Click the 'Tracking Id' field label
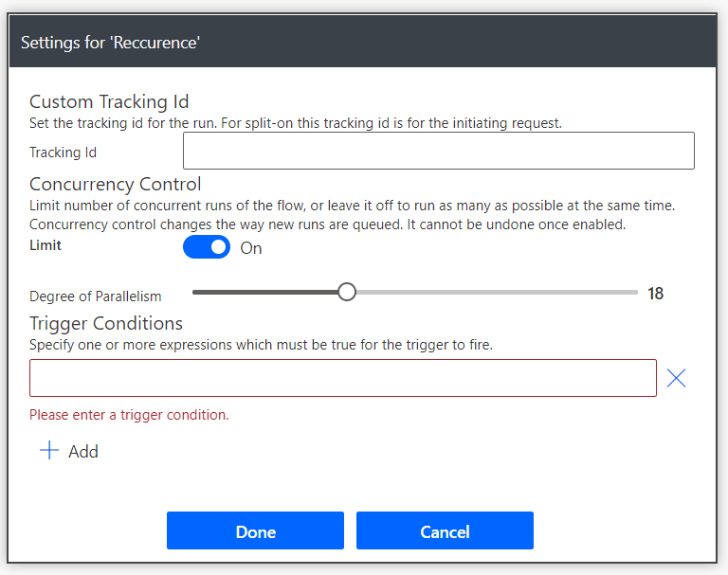Image resolution: width=728 pixels, height=575 pixels. click(63, 153)
